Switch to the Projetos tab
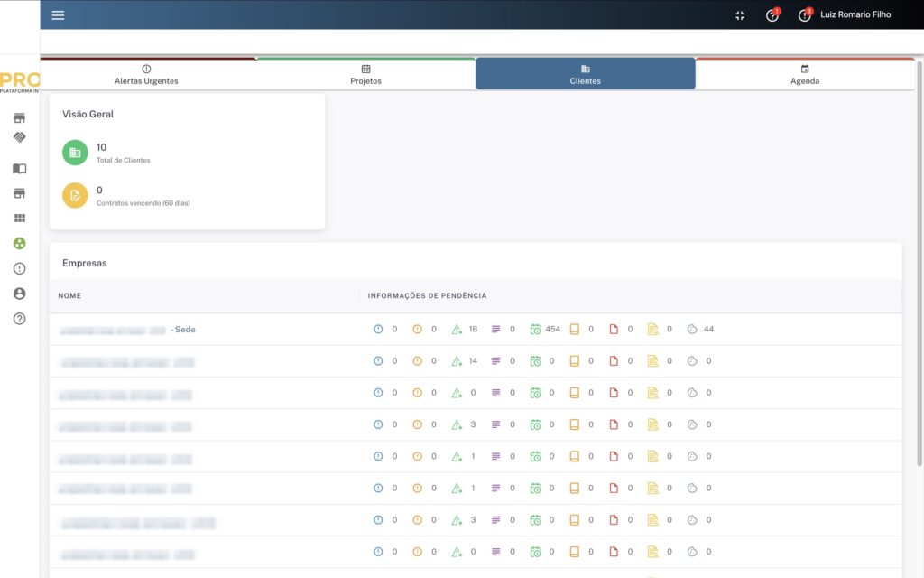 [x=365, y=75]
